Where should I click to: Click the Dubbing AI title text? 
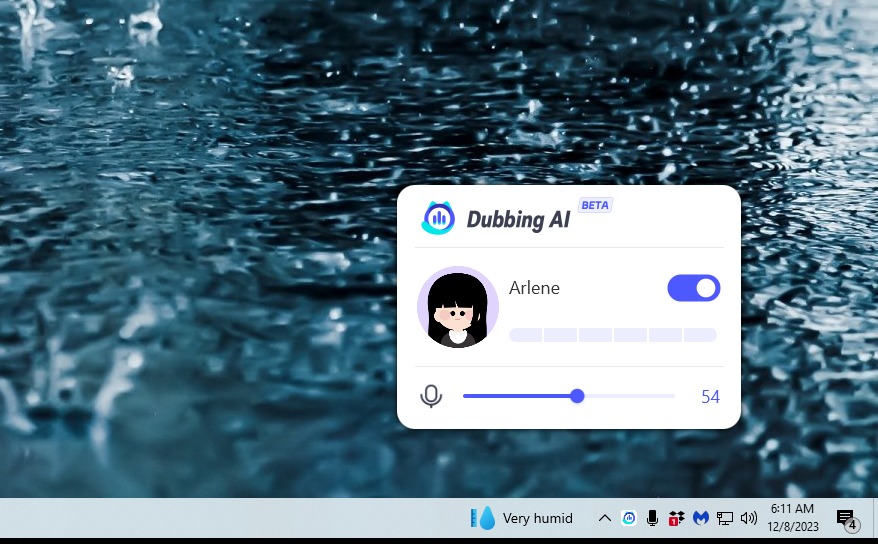(x=518, y=219)
